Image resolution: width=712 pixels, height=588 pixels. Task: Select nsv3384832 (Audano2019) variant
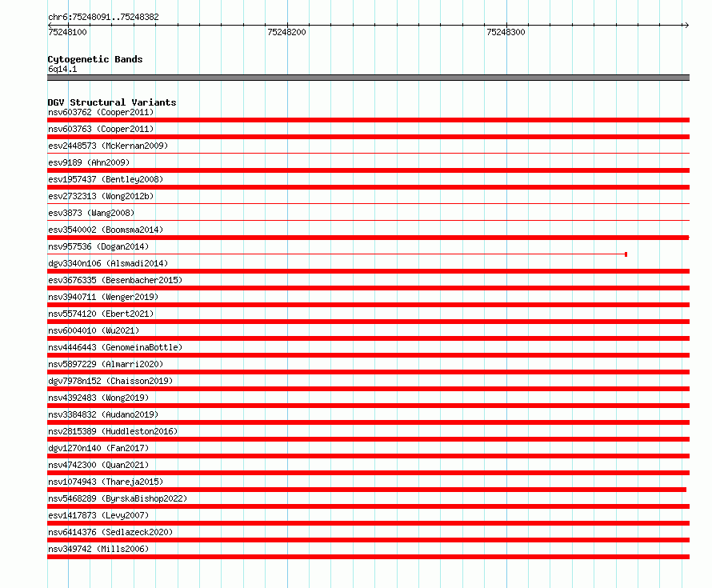pos(103,414)
